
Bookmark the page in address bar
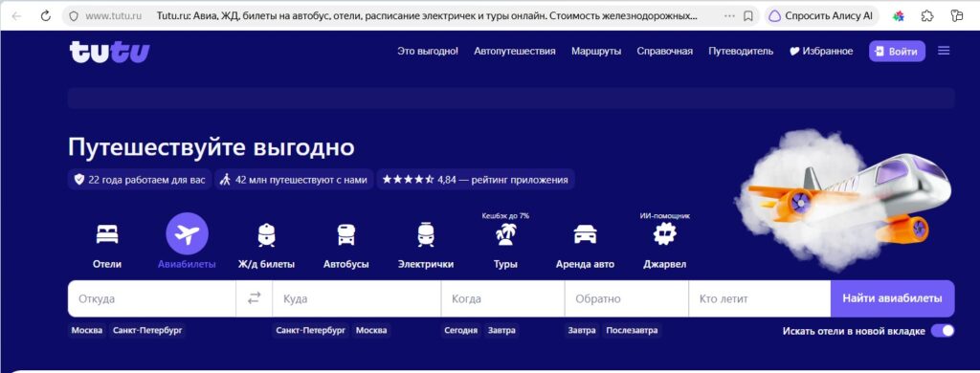pyautogui.click(x=747, y=16)
